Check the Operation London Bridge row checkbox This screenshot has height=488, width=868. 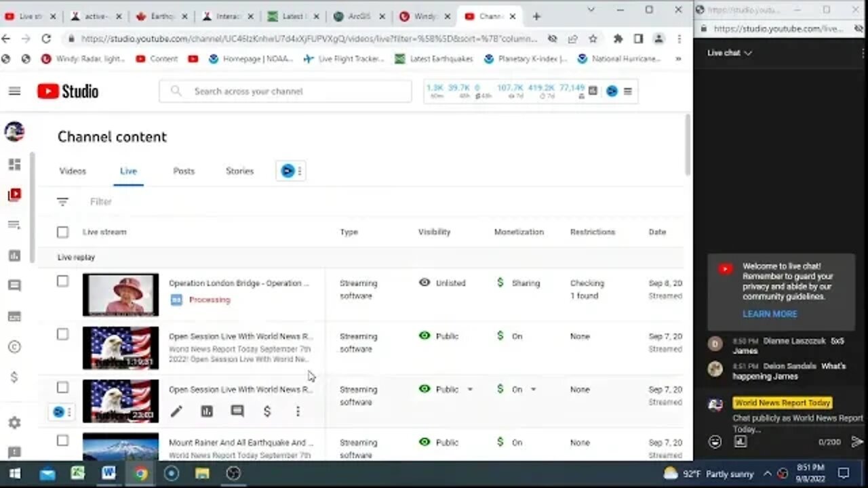click(62, 281)
